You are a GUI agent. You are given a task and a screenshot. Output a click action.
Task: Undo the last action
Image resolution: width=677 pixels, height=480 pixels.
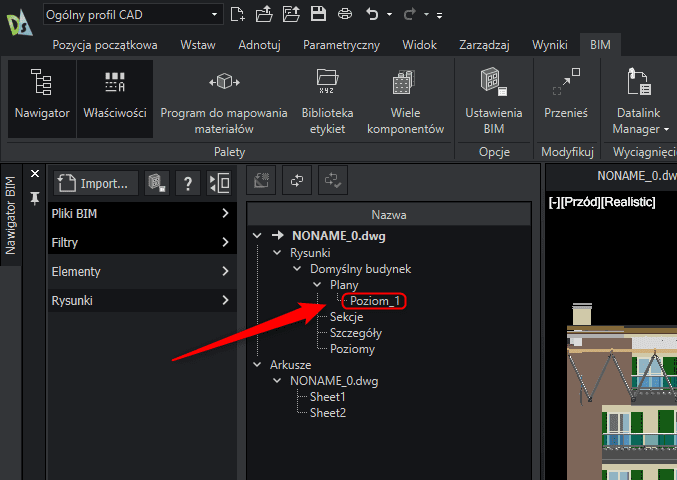click(372, 14)
